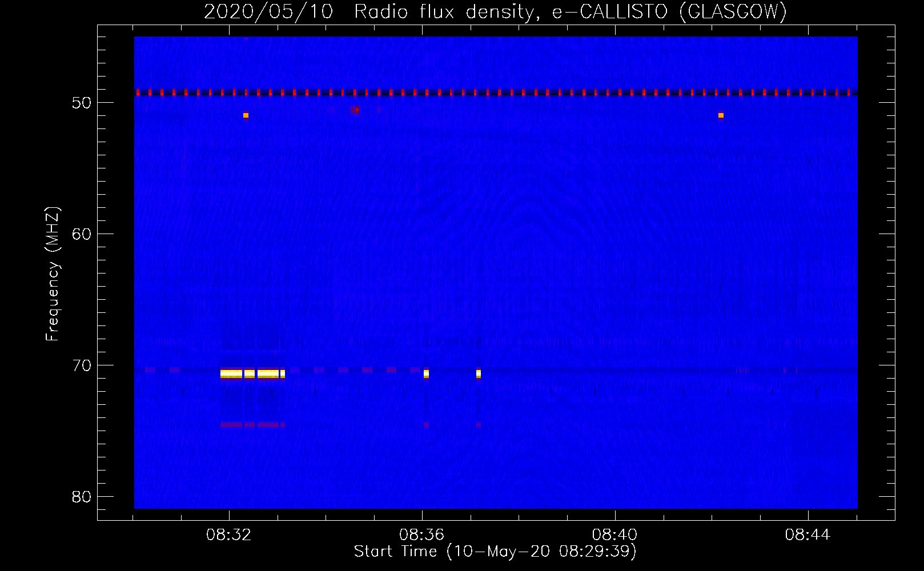Click the 60 frequency tick label
The width and height of the screenshot is (924, 571).
tap(82, 234)
